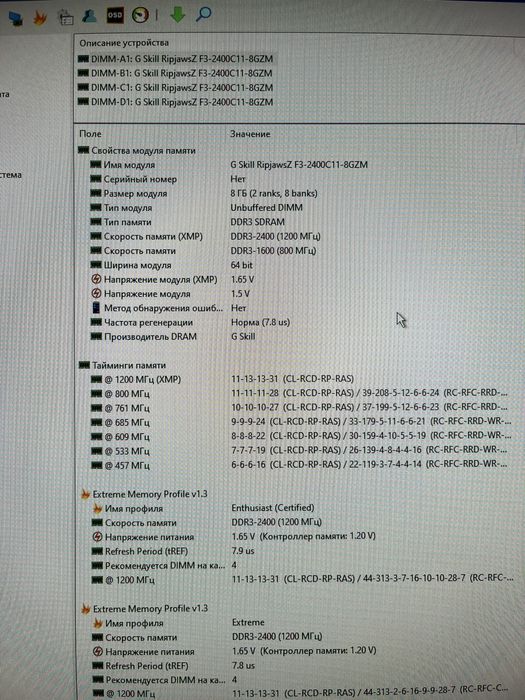Screen dimensions: 525x700
Task: Click memory chip icon beside DIMM-D1
Action: click(83, 102)
